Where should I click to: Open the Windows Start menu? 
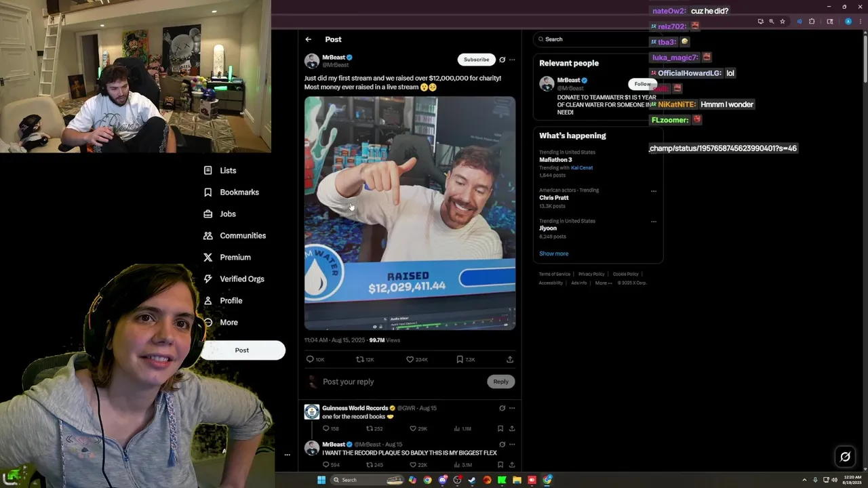[321, 480]
